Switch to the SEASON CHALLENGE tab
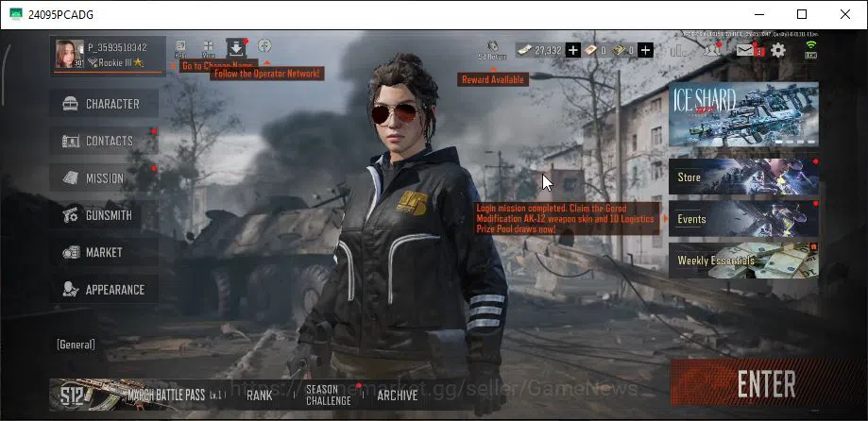Viewport: 868px width, 421px height. coord(329,395)
